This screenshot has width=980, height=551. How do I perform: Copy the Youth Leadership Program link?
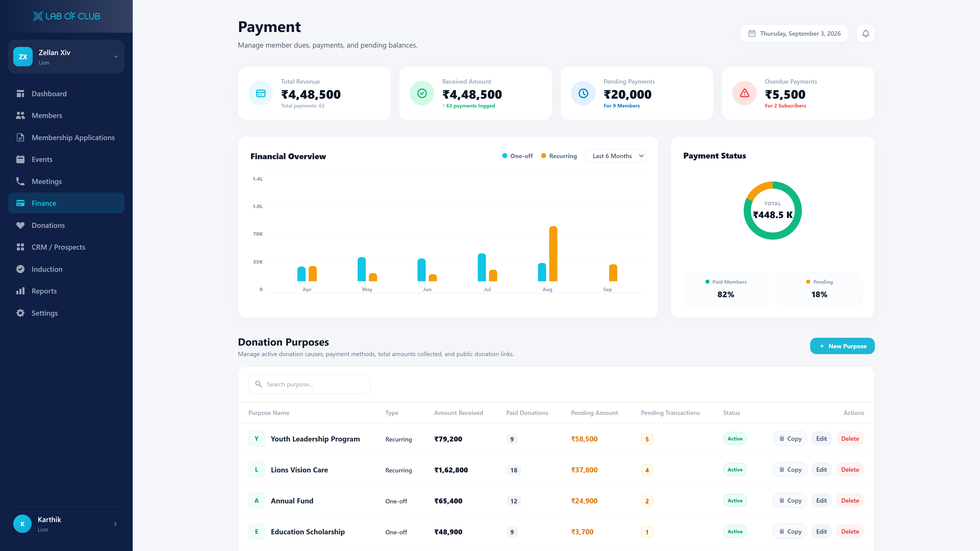790,439
